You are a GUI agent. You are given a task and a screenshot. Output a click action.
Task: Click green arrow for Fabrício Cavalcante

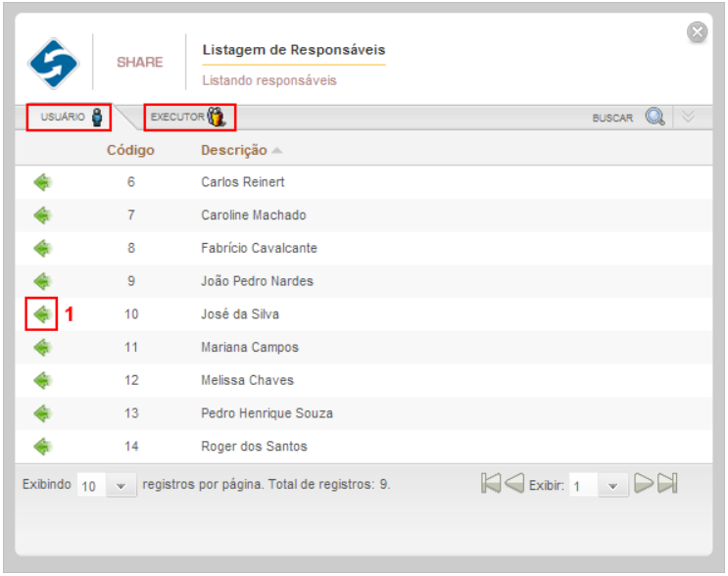(43, 248)
